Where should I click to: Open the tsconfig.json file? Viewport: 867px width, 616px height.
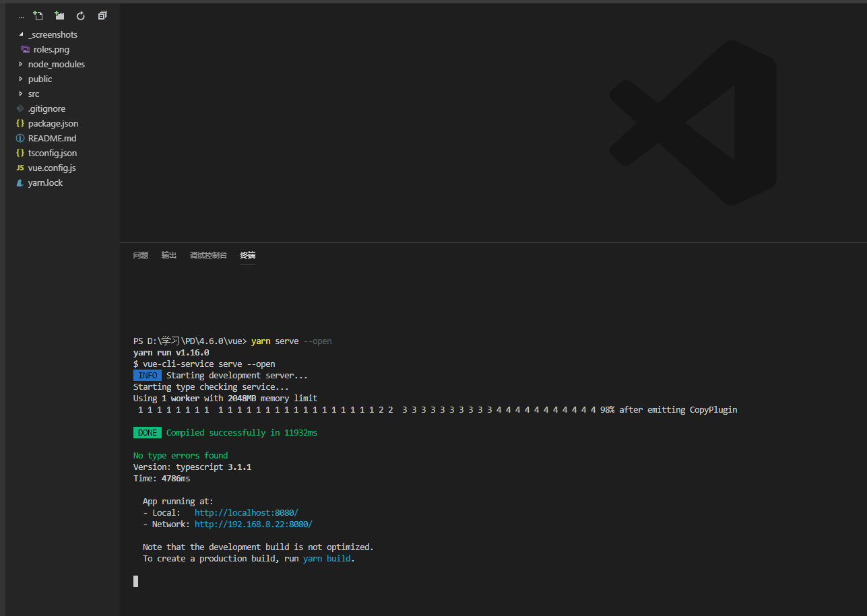[53, 153]
